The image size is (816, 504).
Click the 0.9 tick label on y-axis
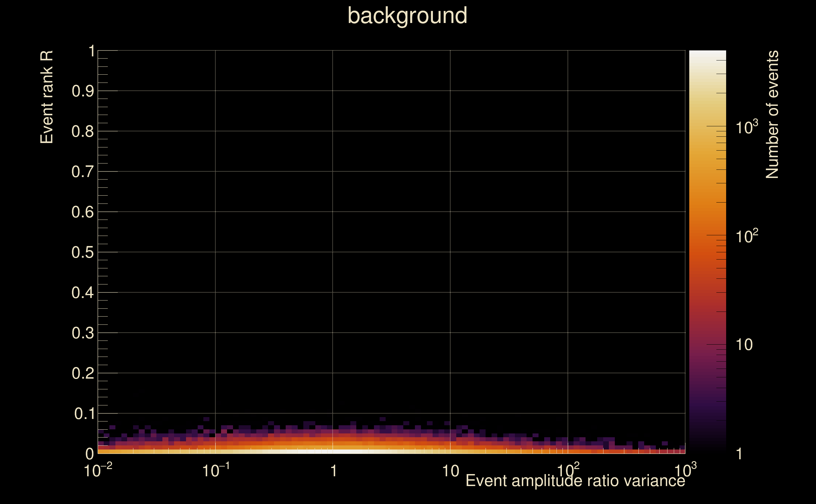(x=82, y=91)
